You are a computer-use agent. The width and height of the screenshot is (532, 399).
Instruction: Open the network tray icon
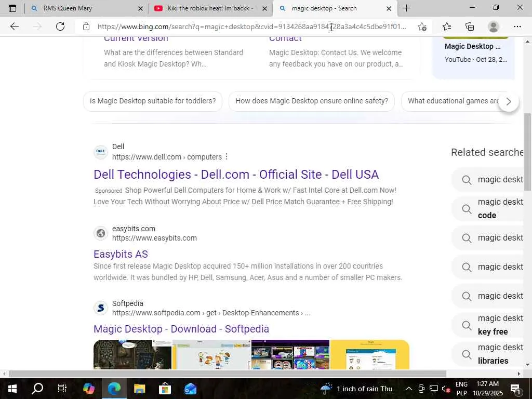point(434,389)
